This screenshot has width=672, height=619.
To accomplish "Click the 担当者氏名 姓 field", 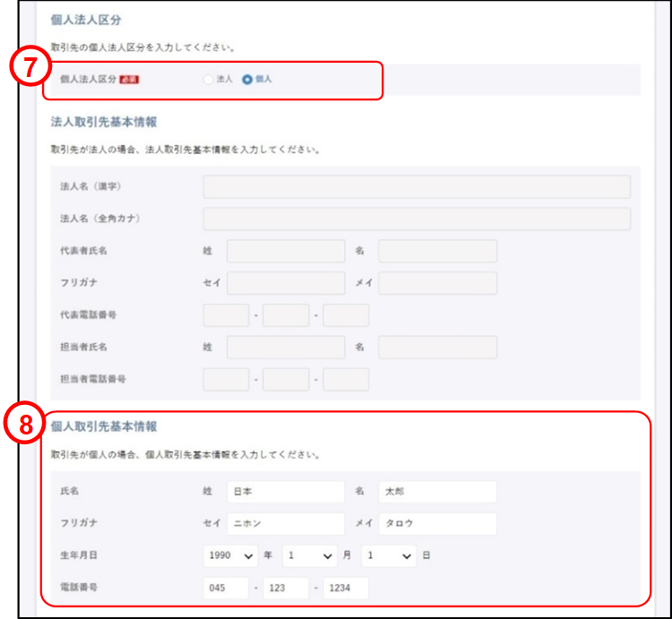I will [x=286, y=348].
